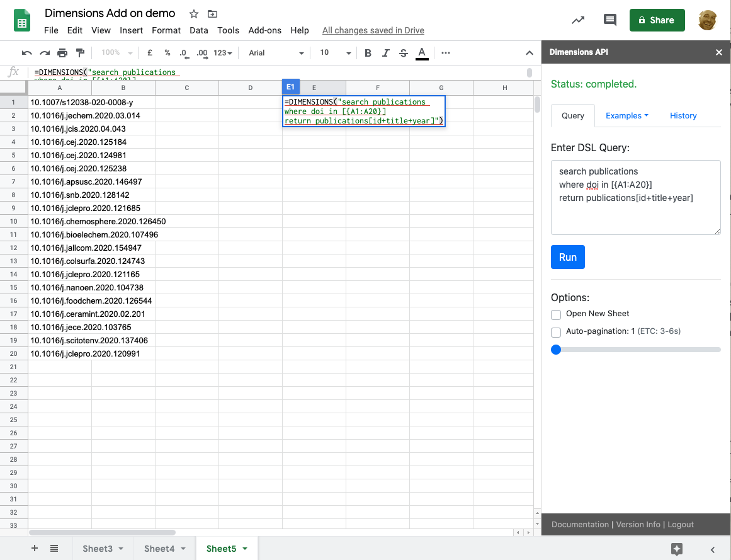Viewport: 731px width, 560px height.
Task: Select column F header
Action: coord(378,88)
